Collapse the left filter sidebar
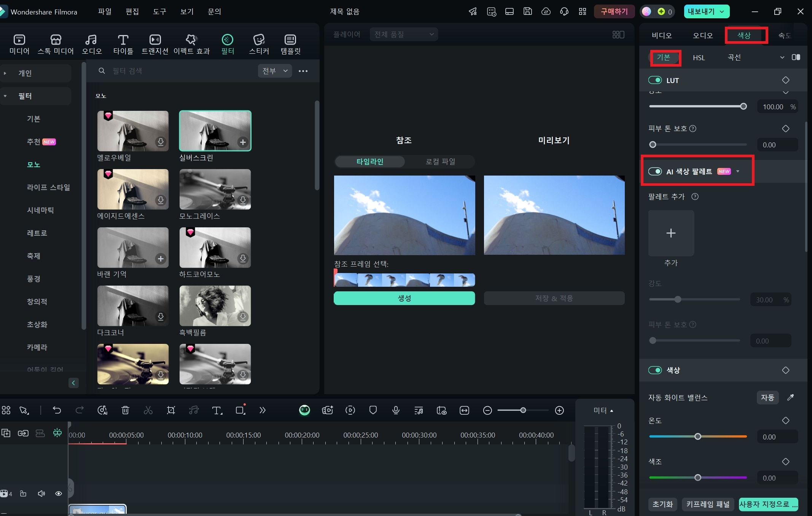The width and height of the screenshot is (812, 516). pos(73,383)
